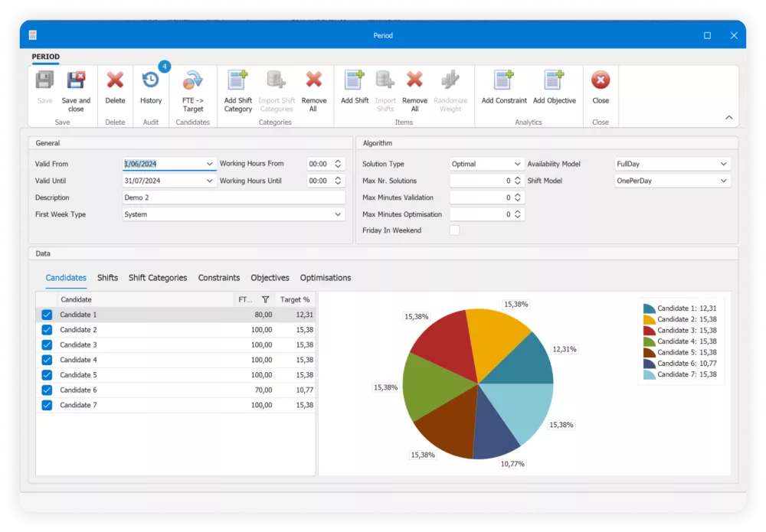
Task: Click the History badge showing 4
Action: [165, 67]
